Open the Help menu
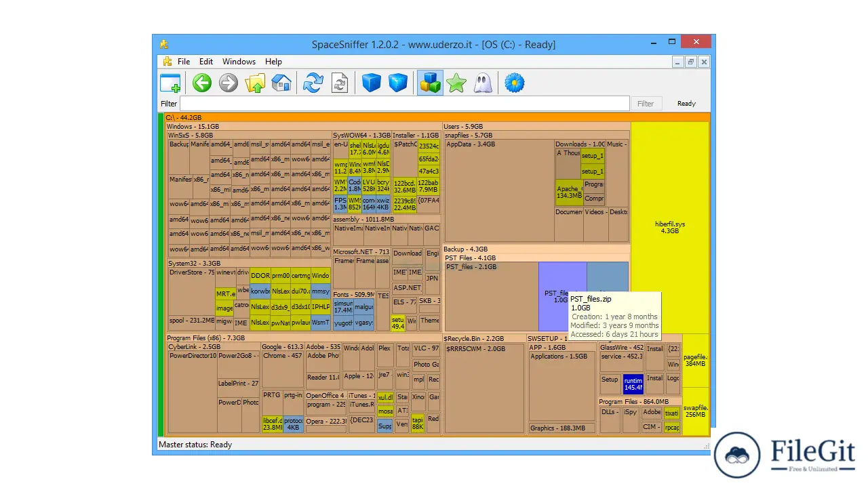This screenshot has height=488, width=868. click(273, 62)
